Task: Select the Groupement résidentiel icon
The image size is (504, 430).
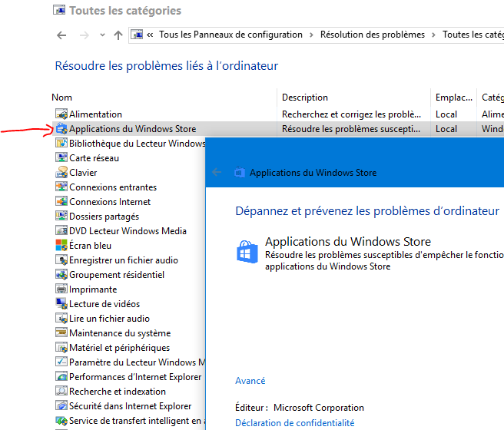Action: tap(61, 275)
